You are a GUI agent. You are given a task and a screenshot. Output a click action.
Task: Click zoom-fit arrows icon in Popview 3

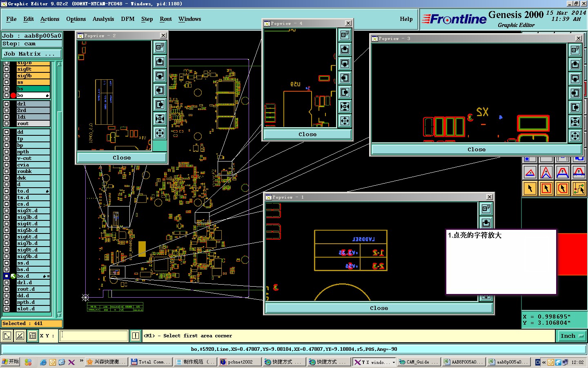pos(575,122)
